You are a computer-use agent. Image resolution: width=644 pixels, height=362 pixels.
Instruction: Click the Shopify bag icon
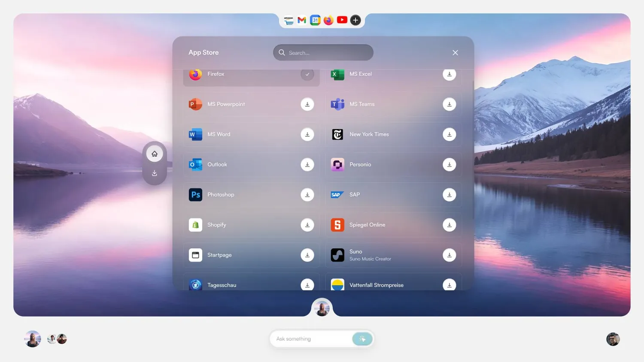pyautogui.click(x=195, y=225)
